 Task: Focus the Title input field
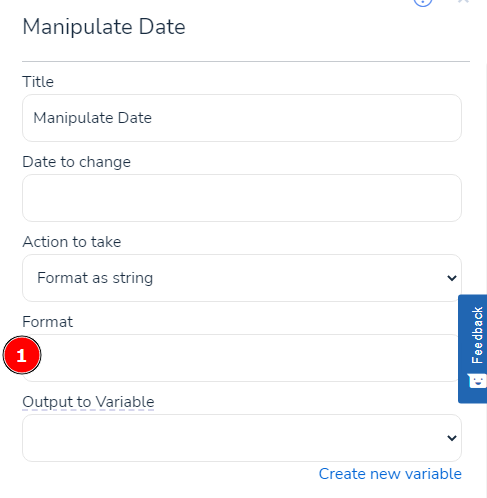242,118
